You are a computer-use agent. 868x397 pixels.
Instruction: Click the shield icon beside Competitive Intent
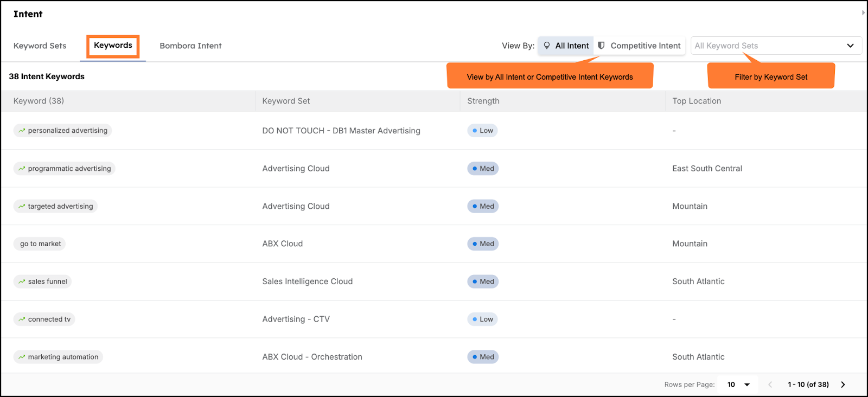tap(601, 46)
